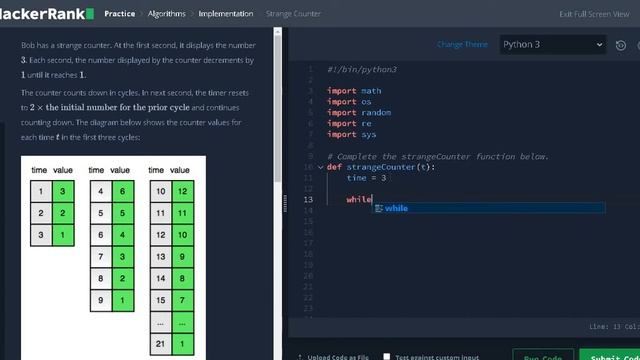The image size is (640, 360).
Task: Click the Run Code button
Action: click(x=543, y=355)
